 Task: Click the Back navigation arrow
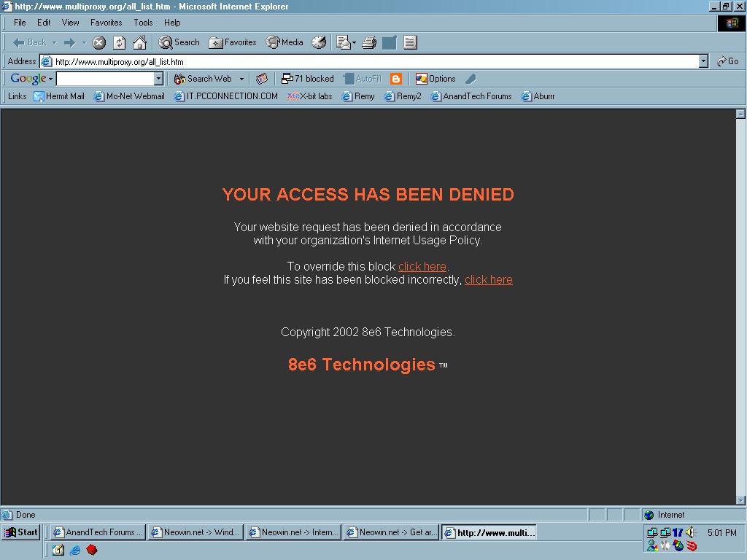point(28,42)
